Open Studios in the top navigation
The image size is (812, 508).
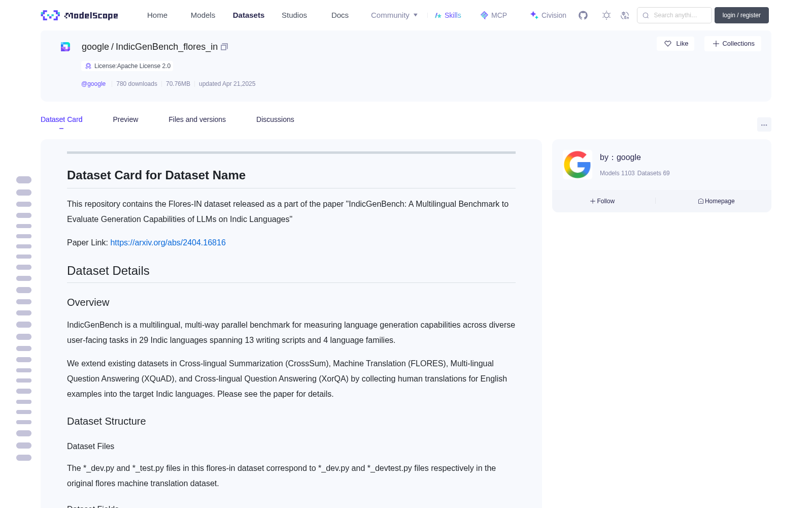click(x=294, y=15)
